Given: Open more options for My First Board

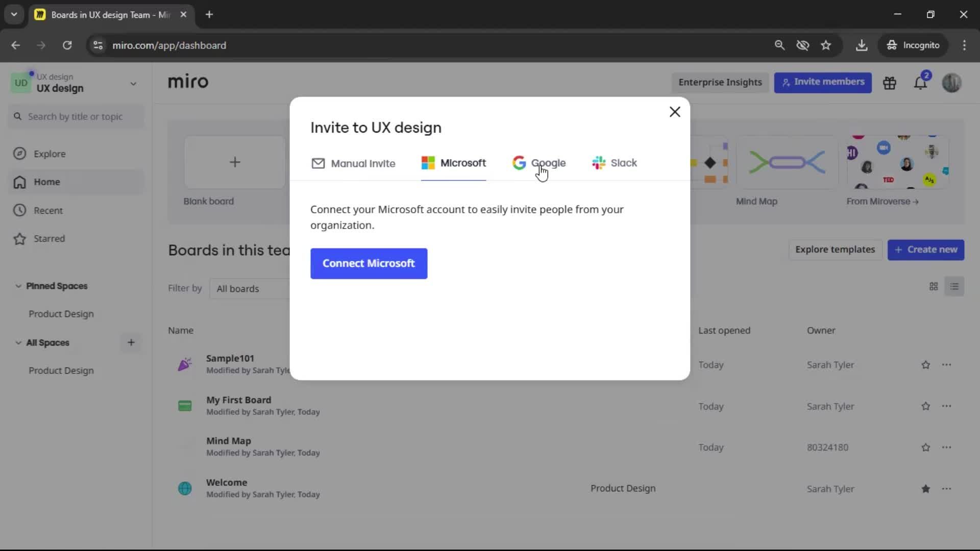Looking at the screenshot, I should (x=946, y=407).
